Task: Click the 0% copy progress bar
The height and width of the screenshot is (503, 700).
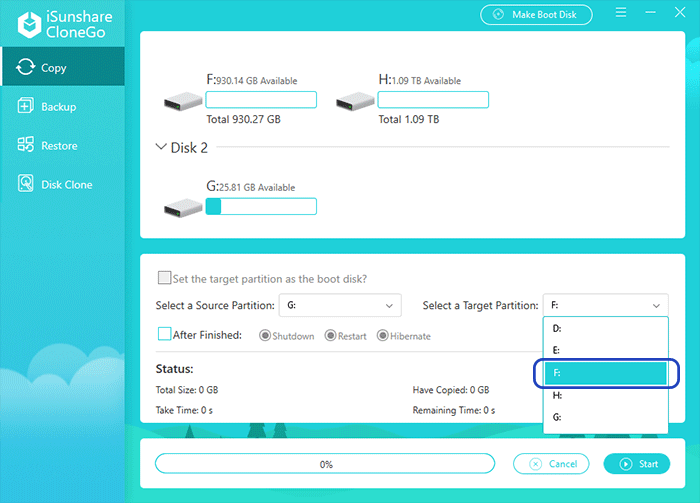Action: click(x=325, y=464)
